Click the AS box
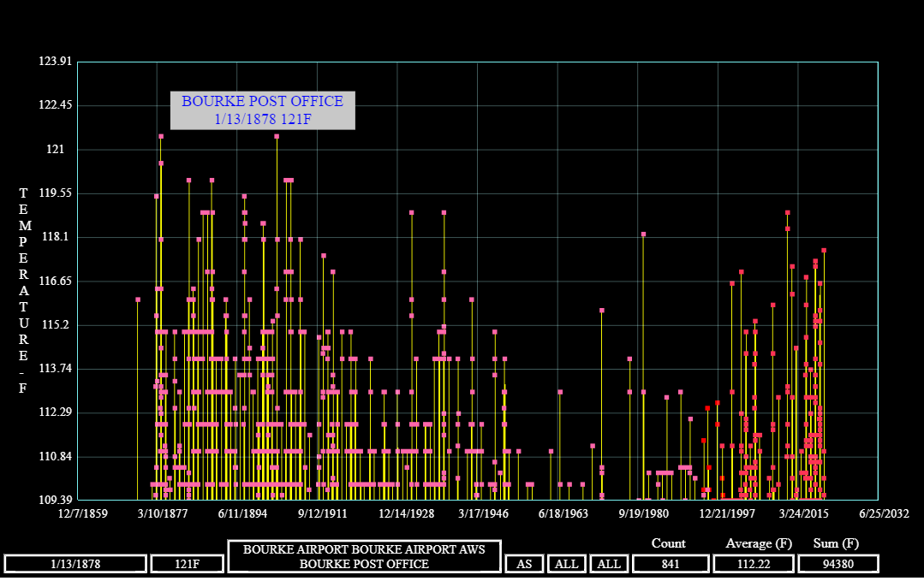 click(x=523, y=564)
